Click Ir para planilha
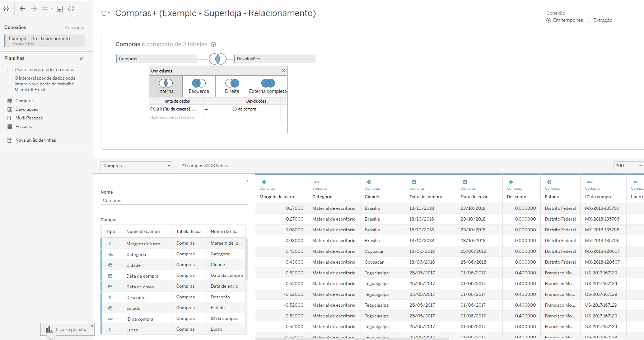 (67, 330)
